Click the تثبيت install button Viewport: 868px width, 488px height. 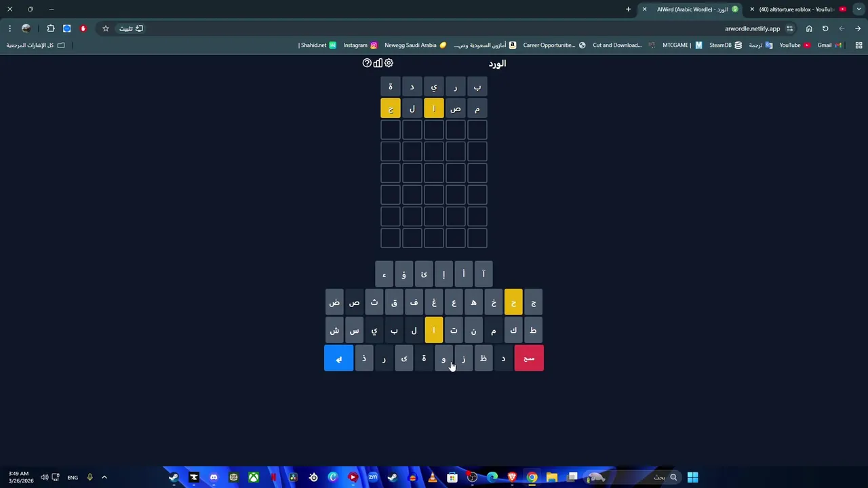coord(132,28)
